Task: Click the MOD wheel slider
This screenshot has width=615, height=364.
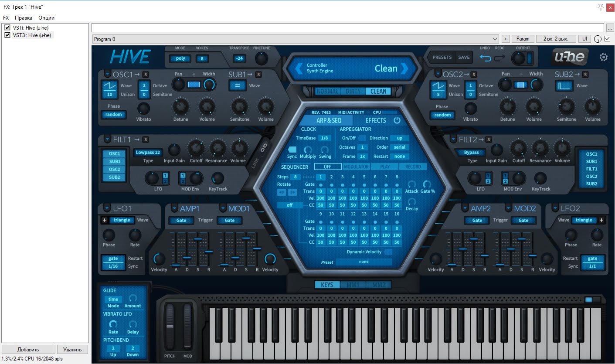Action: [187, 326]
